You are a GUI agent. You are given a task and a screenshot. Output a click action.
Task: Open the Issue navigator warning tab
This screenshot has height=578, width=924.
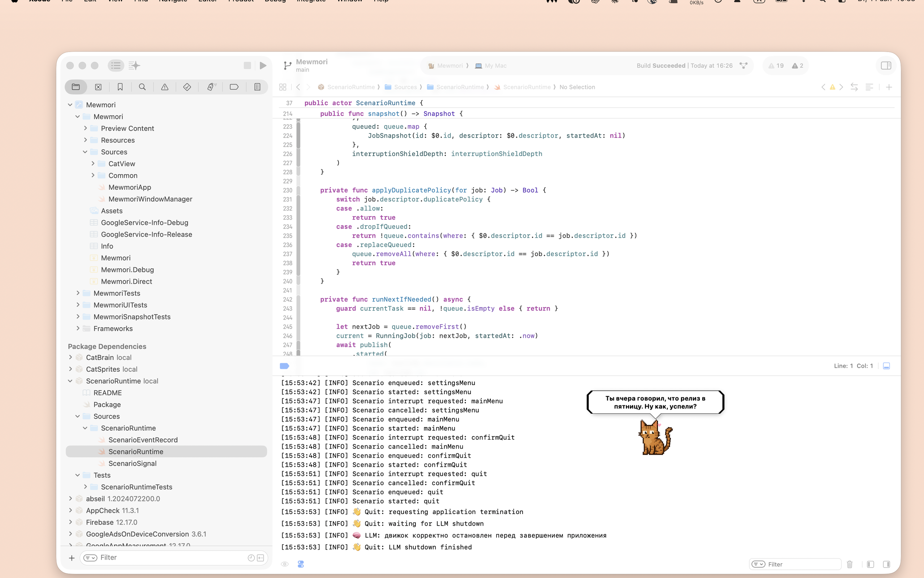(x=165, y=87)
